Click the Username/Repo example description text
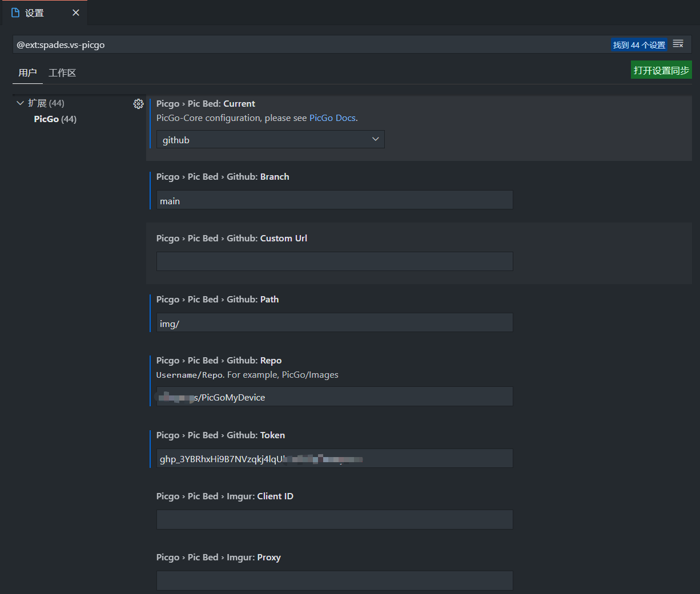This screenshot has height=594, width=700. click(x=247, y=375)
